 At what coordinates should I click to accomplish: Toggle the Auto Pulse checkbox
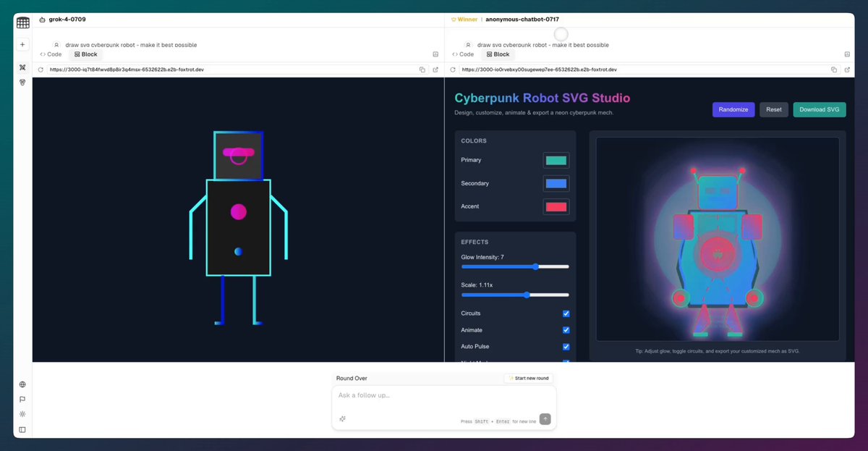coord(566,347)
